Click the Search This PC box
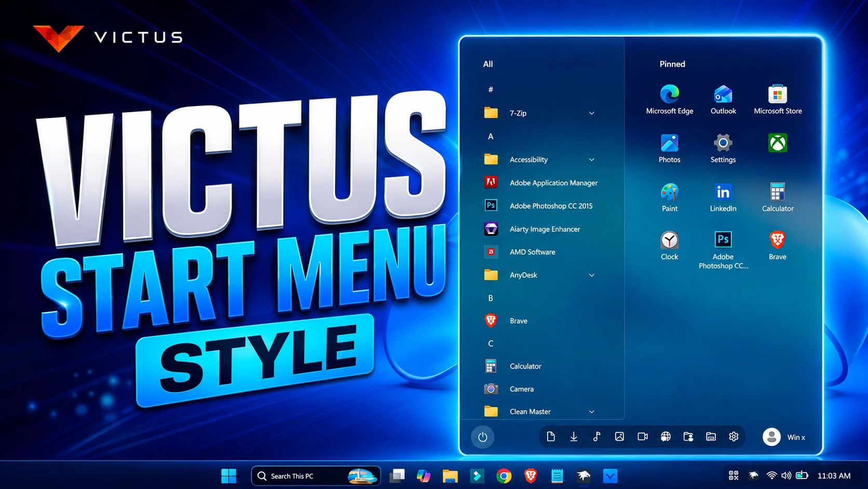 316,475
